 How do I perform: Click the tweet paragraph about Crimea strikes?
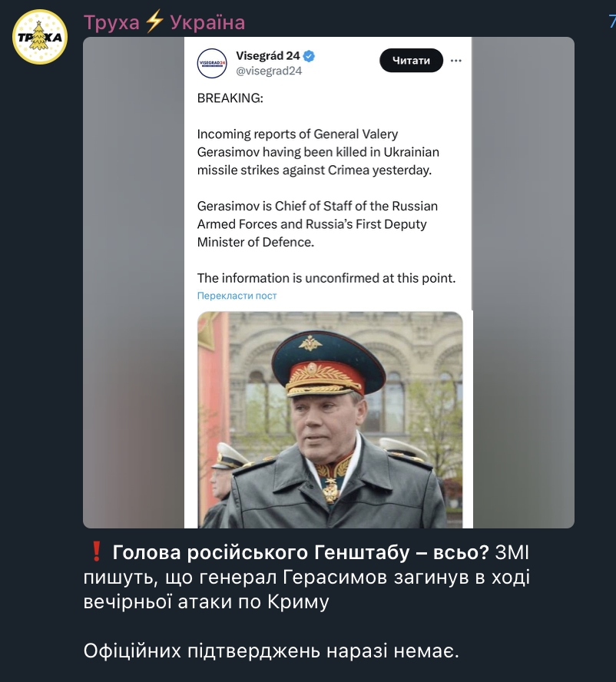(x=318, y=152)
